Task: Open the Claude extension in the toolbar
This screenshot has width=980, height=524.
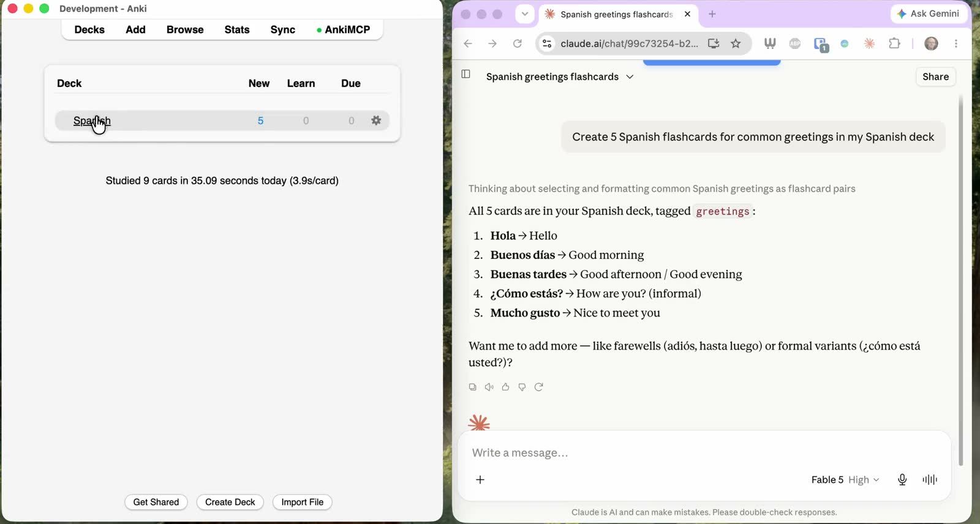Action: coord(869,43)
